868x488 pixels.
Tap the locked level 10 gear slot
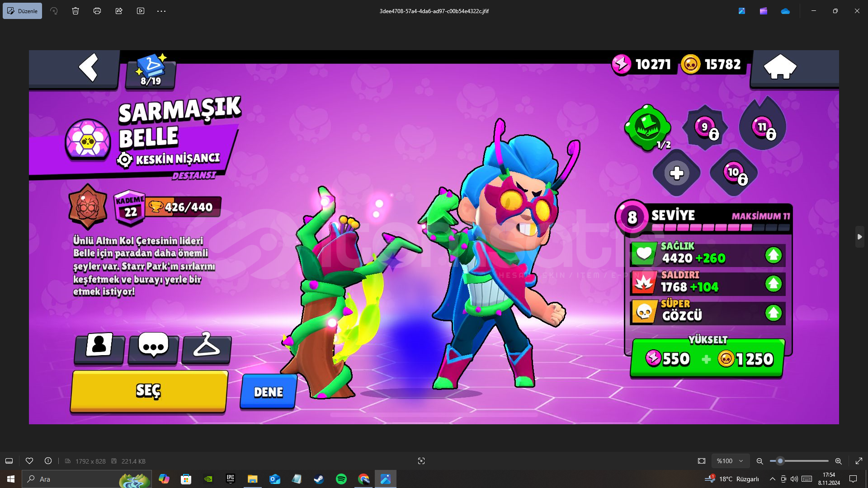734,173
